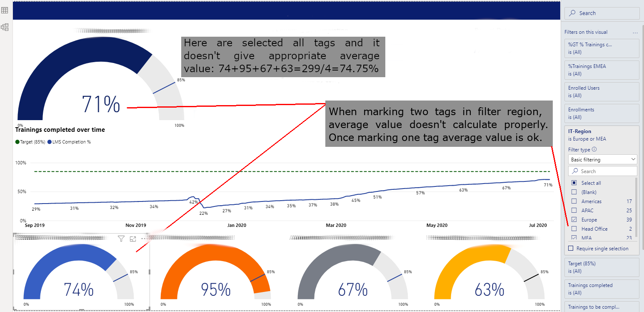
Task: Click the Jan 2020 axis label
Action: pyautogui.click(x=237, y=225)
